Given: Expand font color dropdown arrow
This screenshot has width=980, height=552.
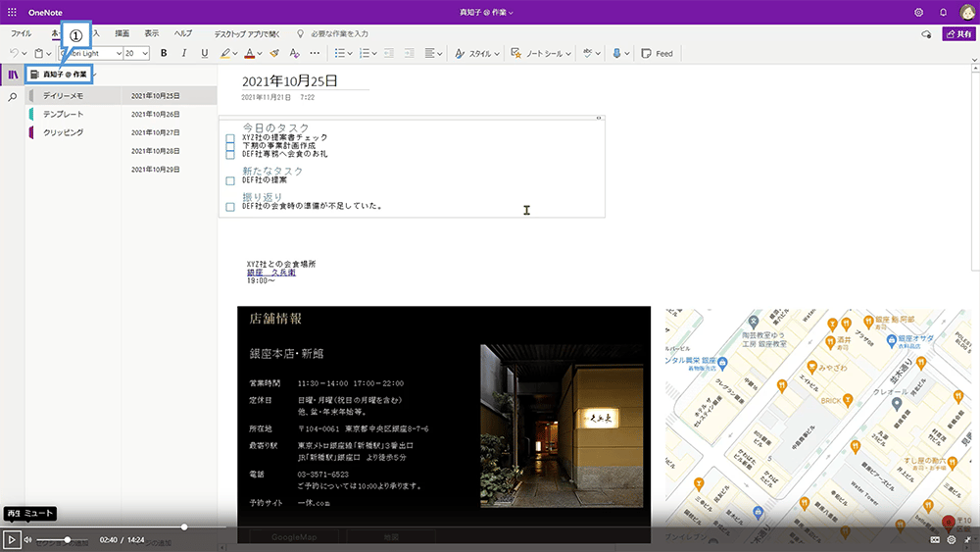Looking at the screenshot, I should 260,54.
